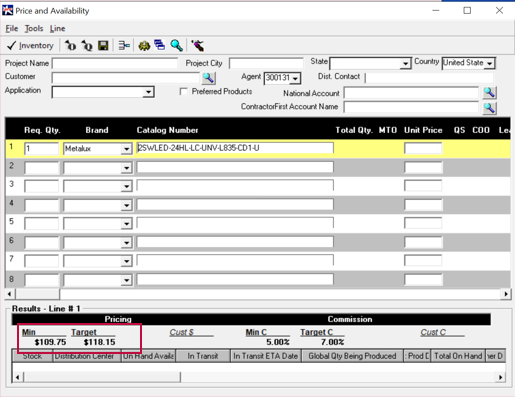Click the In Transit column header

203,356
